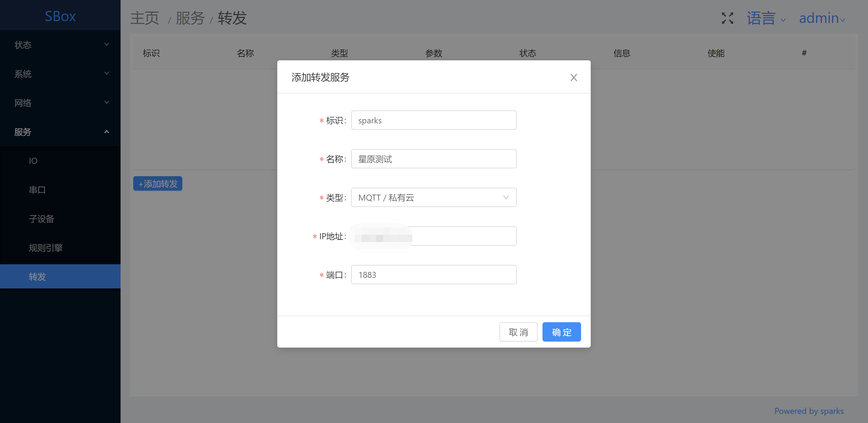868x423 pixels.
Task: Click the 取消 cancel button
Action: click(518, 332)
